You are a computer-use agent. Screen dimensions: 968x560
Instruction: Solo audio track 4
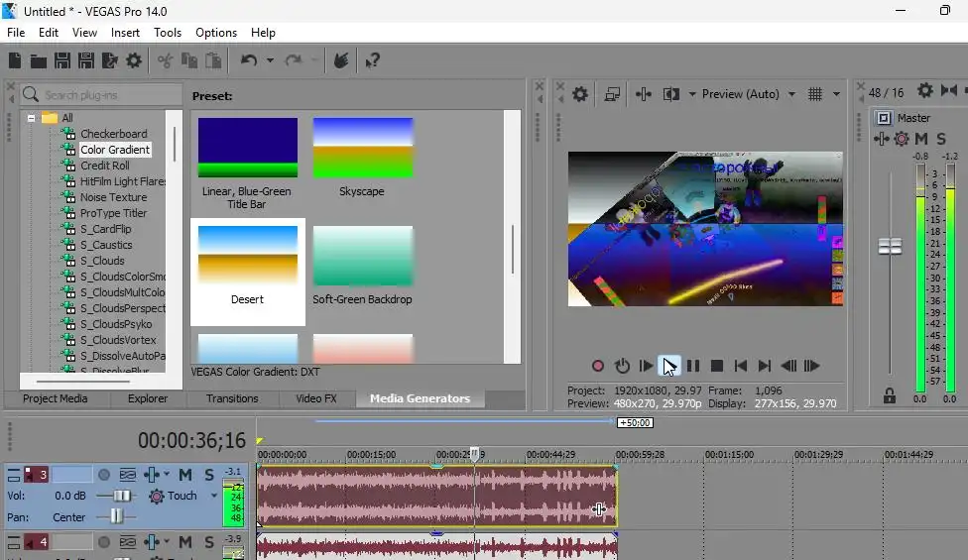coord(209,542)
